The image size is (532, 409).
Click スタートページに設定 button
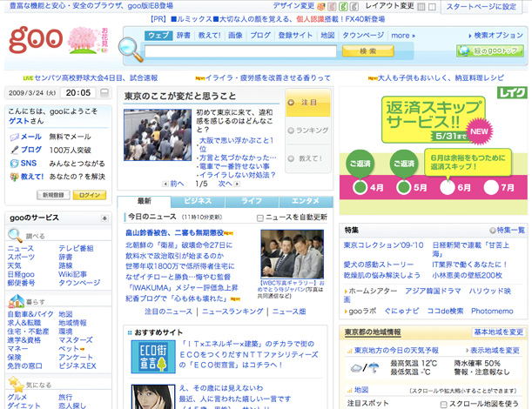[481, 6]
